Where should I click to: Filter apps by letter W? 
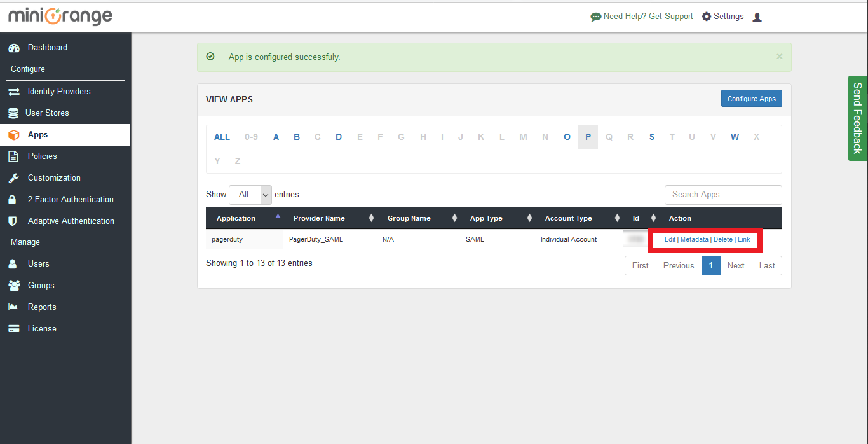[735, 137]
